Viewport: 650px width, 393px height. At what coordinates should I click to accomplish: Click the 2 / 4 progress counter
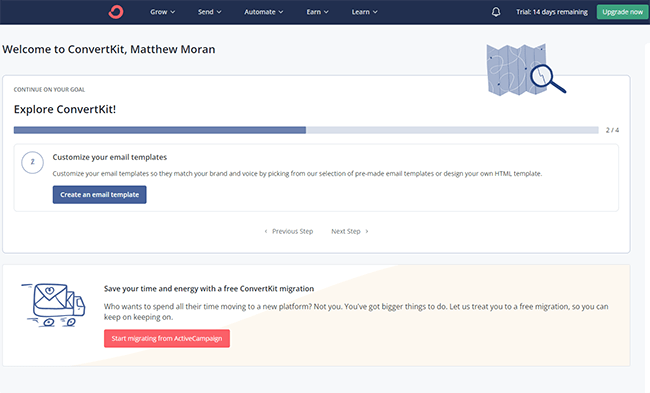tap(612, 130)
